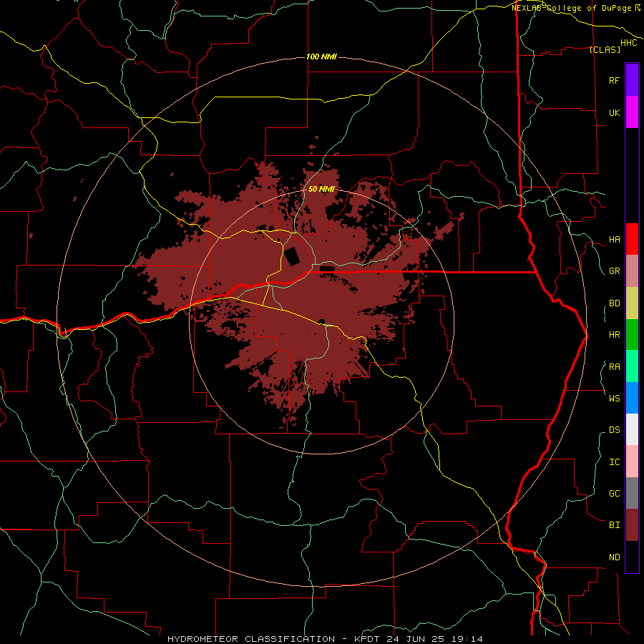This screenshot has height=644, width=644.
Task: Select the GC gray legend swatch
Action: [632, 493]
